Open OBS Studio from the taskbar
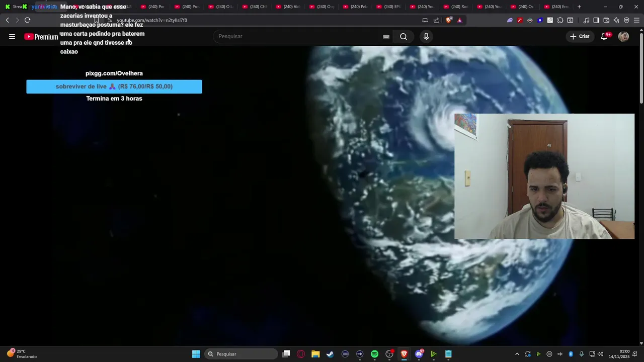The height and width of the screenshot is (362, 644). [389, 354]
